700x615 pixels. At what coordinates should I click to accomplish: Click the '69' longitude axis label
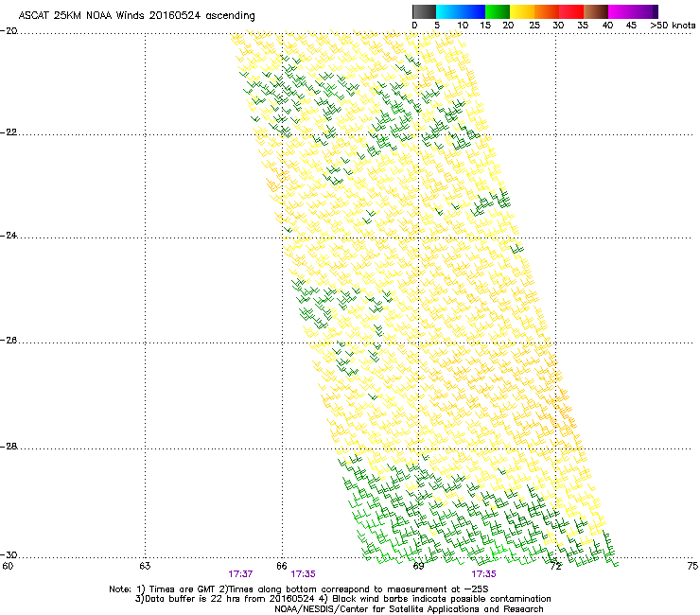418,566
